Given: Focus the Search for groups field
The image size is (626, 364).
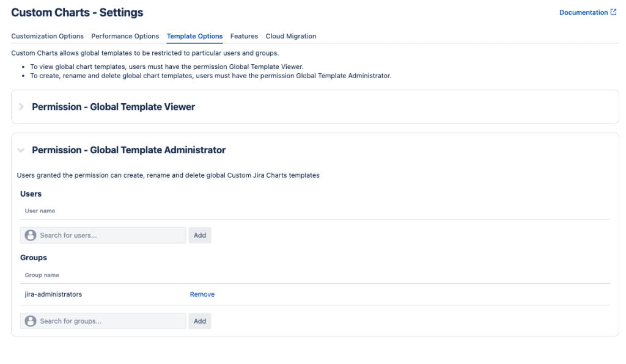Looking at the screenshot, I should (110, 321).
